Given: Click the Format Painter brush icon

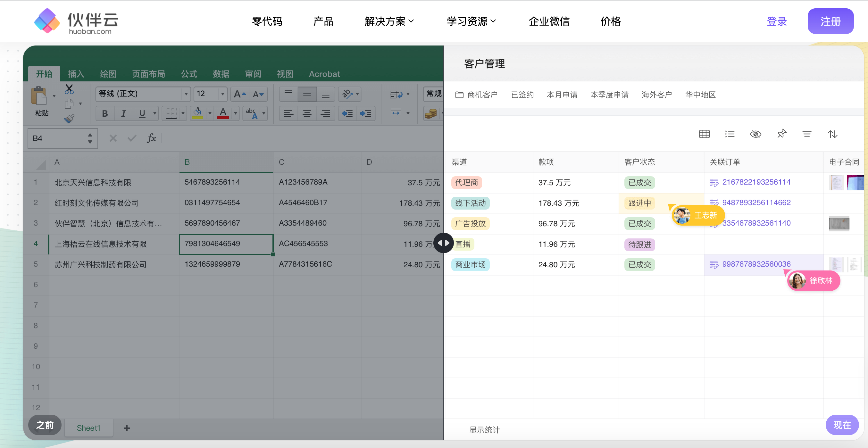Looking at the screenshot, I should click(x=69, y=118).
